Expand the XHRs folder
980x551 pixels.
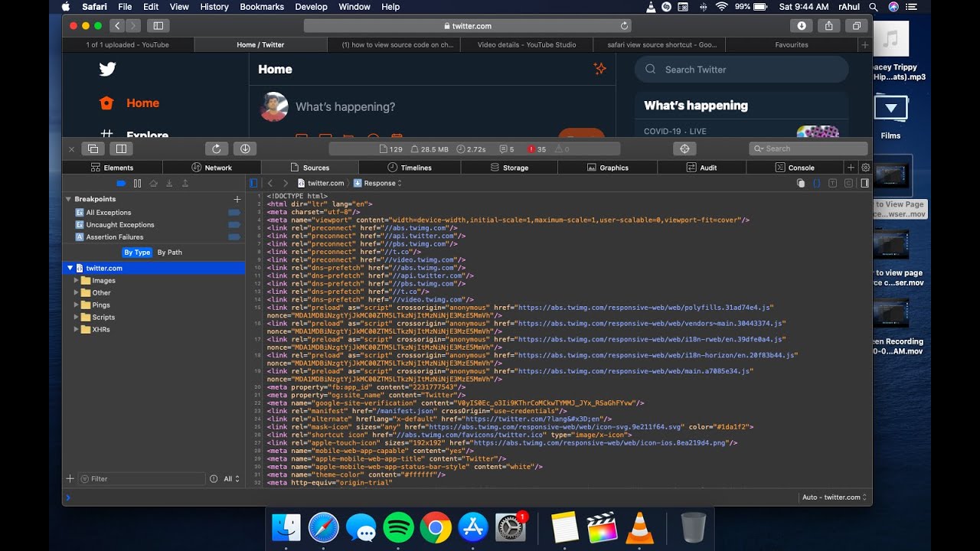click(76, 330)
